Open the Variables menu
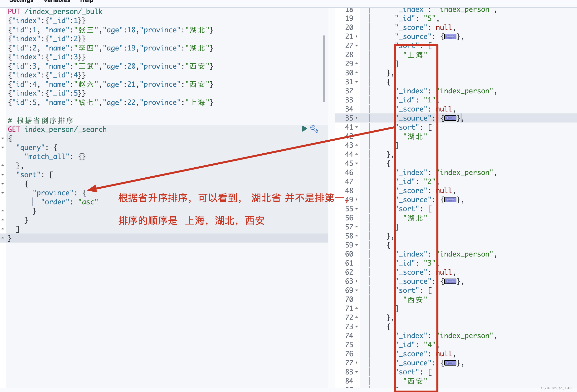Screen dimensions: 577x392 tap(57, 1)
